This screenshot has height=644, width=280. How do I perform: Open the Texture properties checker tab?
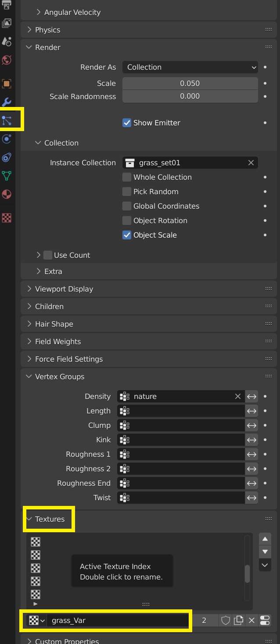tap(7, 218)
